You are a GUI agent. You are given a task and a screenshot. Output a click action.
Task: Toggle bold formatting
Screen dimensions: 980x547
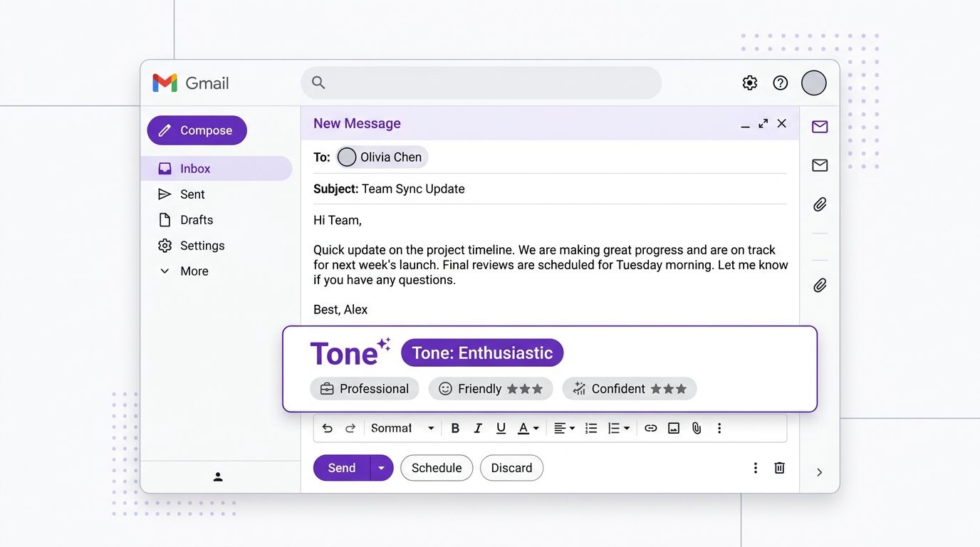click(x=455, y=428)
